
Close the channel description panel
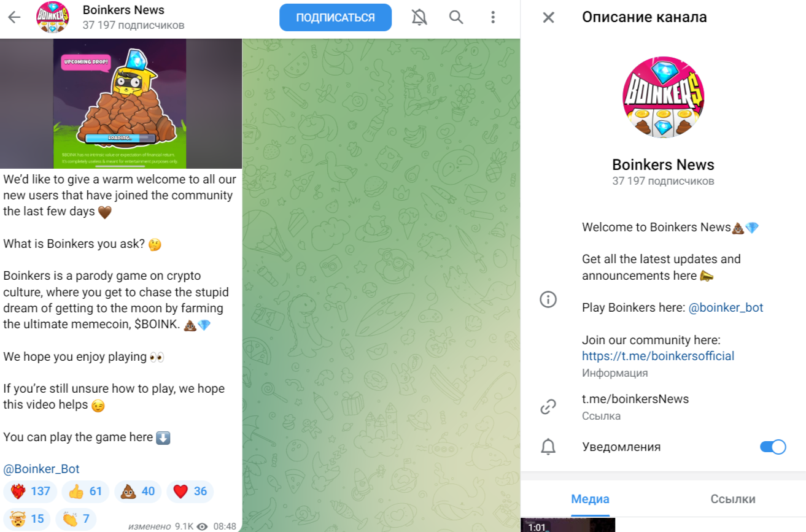pos(548,17)
